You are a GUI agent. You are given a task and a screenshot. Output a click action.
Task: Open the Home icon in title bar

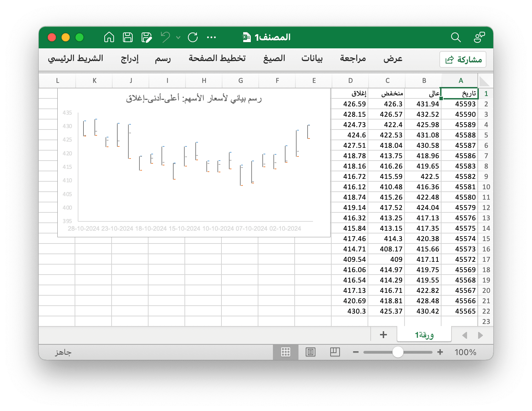coord(109,37)
